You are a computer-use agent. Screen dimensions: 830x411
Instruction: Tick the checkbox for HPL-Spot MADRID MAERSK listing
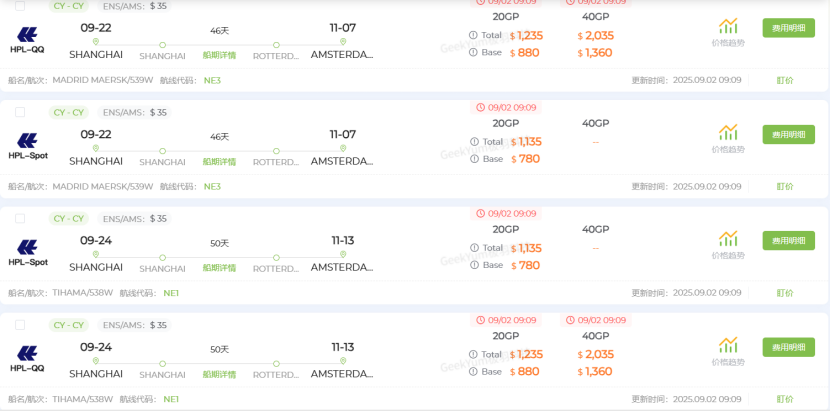coord(21,112)
